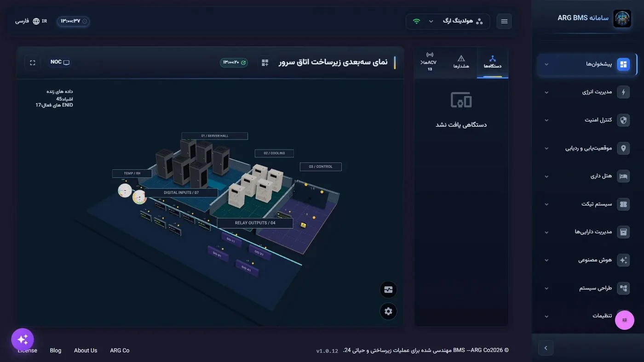Screen dimensions: 644x362
Task: Open the purple AI sparkle assistant button
Action: point(23,339)
